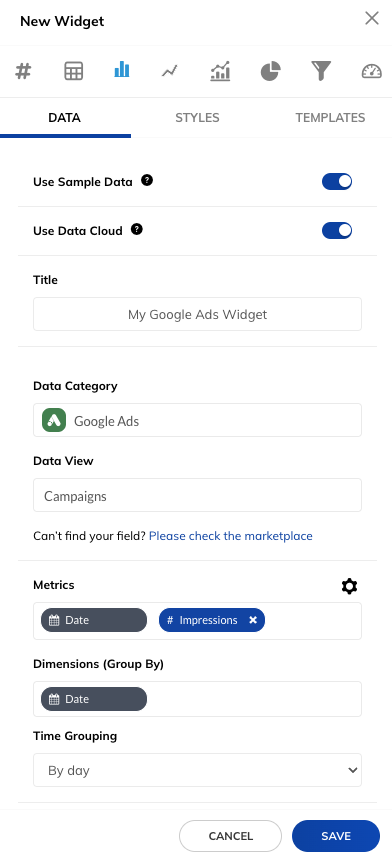This screenshot has width=392, height=855.
Task: Choose the table widget type icon
Action: [74, 71]
